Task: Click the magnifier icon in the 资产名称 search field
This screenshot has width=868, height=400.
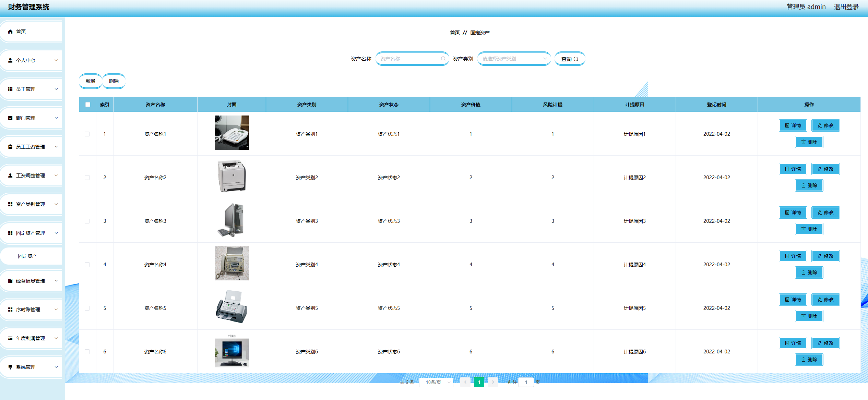Action: pos(443,59)
